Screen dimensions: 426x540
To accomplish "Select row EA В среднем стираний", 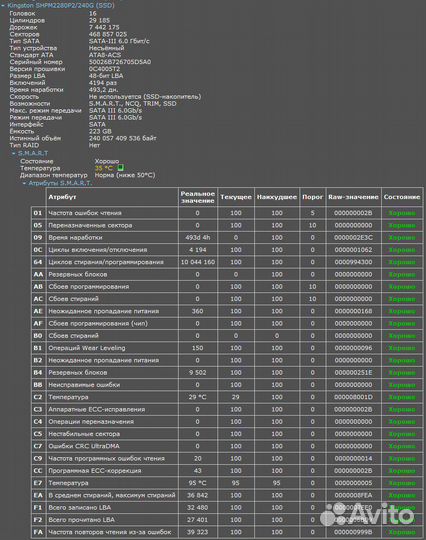I will pyautogui.click(x=227, y=495).
